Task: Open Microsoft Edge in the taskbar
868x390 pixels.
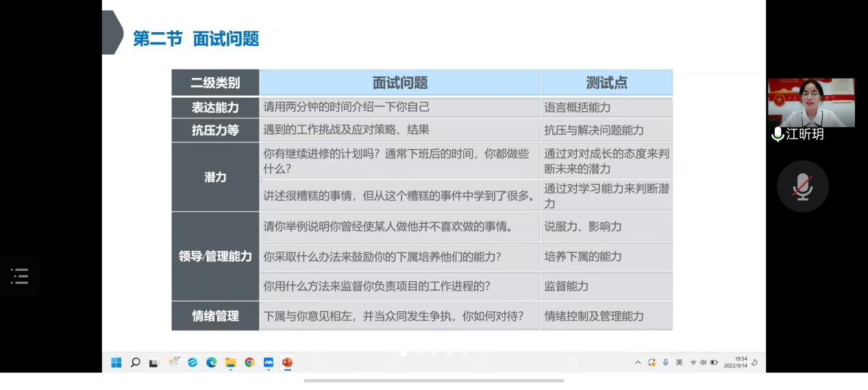Action: pyautogui.click(x=211, y=363)
